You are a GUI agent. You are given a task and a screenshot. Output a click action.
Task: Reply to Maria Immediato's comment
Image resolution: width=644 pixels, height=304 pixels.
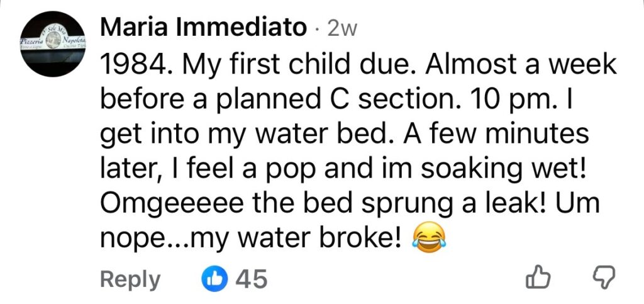click(x=130, y=278)
